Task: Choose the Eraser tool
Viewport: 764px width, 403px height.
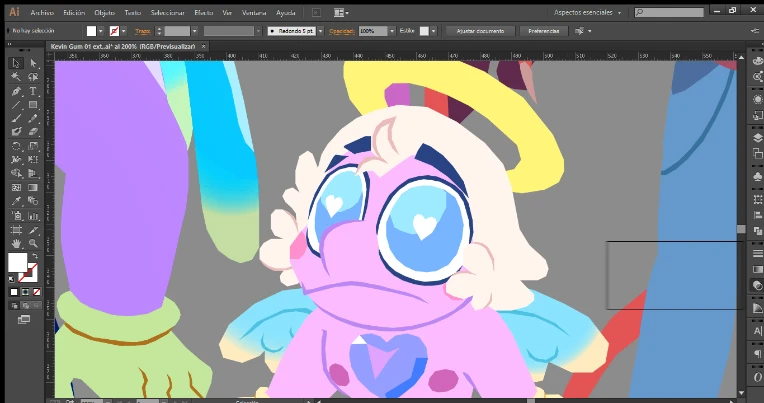Action: 33,132
